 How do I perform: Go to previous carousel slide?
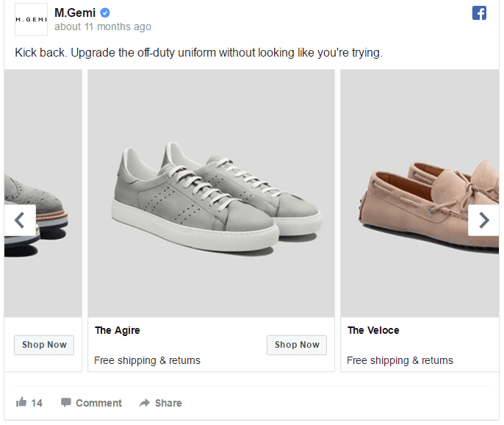[20, 220]
